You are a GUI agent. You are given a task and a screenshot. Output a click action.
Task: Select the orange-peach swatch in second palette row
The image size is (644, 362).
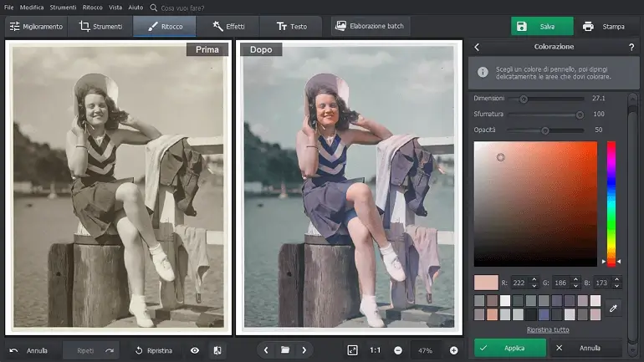coord(492,314)
